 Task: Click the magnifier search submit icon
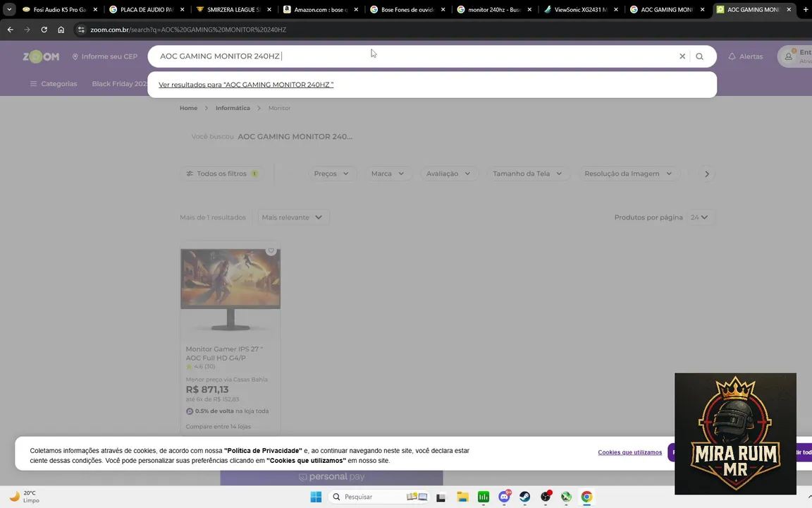[x=700, y=56]
